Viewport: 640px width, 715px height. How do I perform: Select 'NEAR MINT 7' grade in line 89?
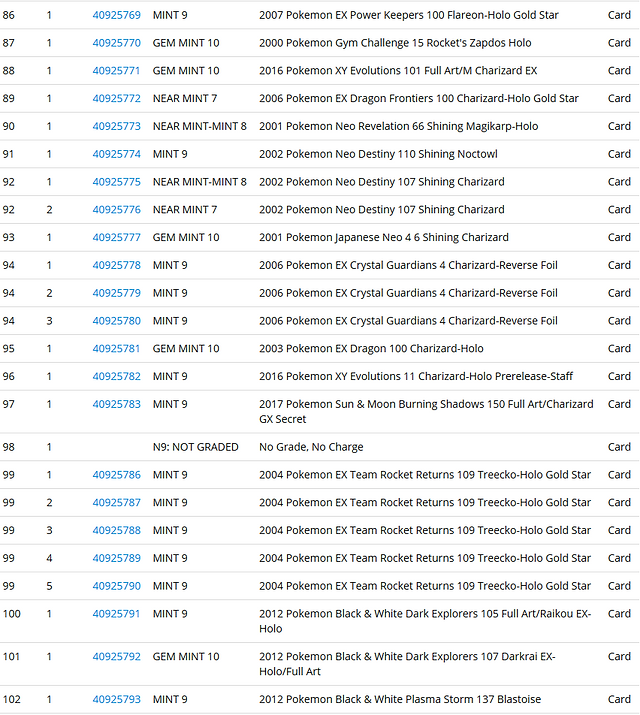point(185,98)
